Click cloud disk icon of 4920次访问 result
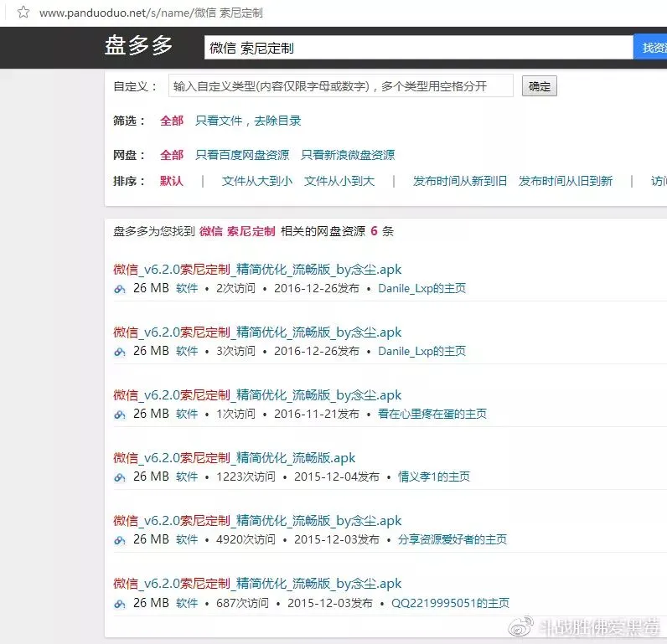This screenshot has height=644, width=667. pos(120,541)
